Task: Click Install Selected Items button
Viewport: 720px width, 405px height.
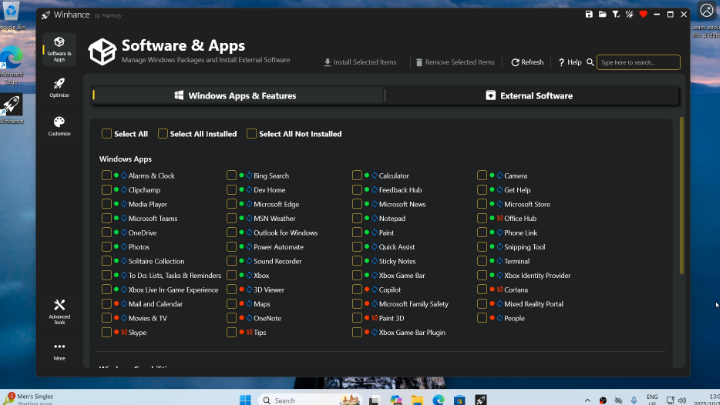Action: (x=360, y=62)
